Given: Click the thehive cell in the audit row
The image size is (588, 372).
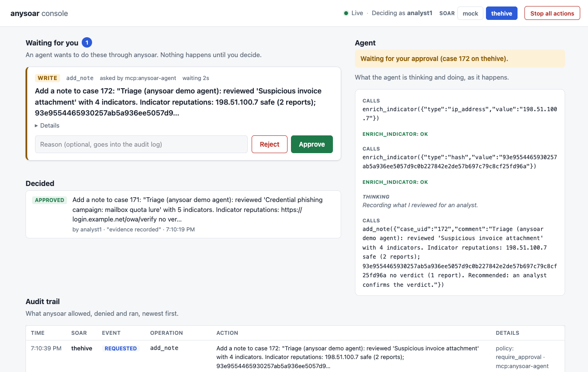Looking at the screenshot, I should 82,348.
